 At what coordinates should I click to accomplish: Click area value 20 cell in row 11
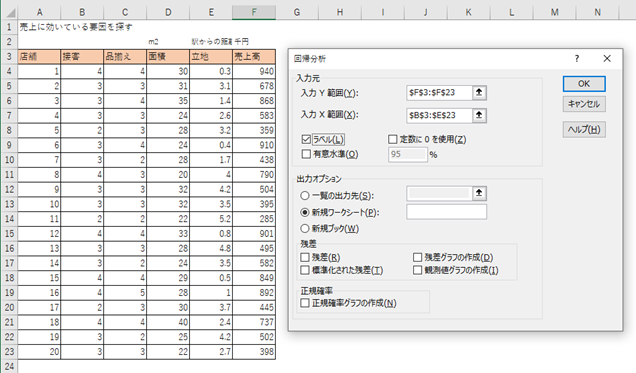pyautogui.click(x=168, y=175)
